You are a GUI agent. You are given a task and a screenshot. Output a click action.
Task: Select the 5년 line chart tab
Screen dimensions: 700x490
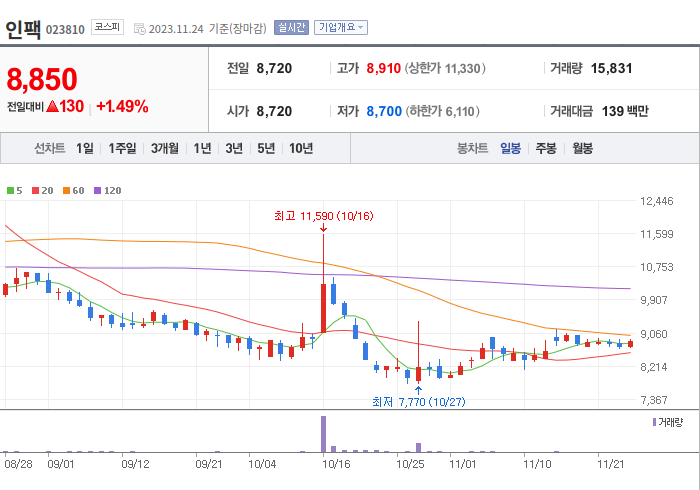[266, 148]
